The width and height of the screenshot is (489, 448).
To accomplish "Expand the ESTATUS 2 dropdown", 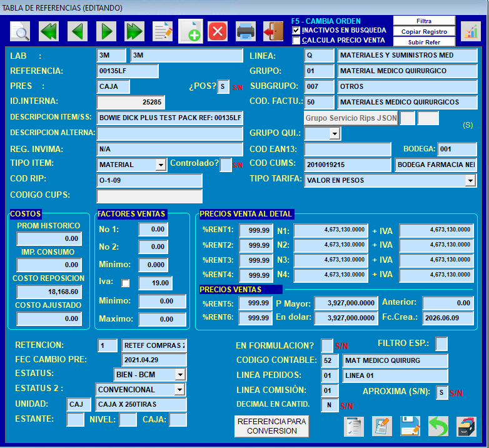I will pyautogui.click(x=179, y=389).
